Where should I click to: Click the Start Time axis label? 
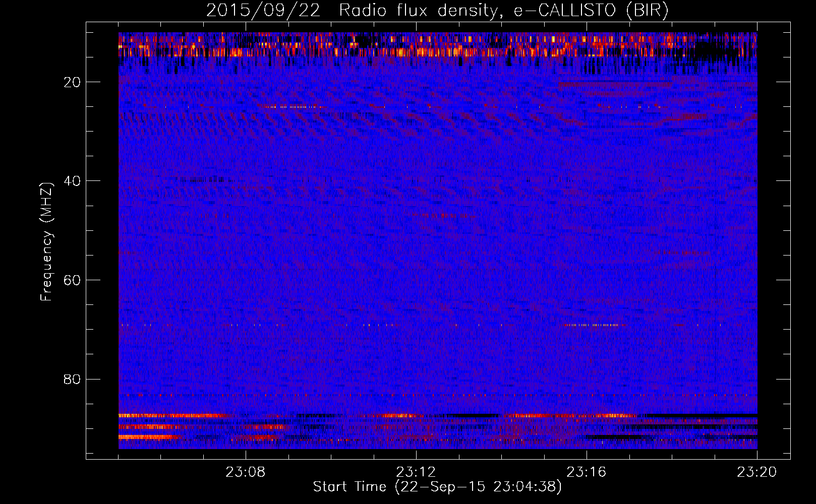click(437, 487)
